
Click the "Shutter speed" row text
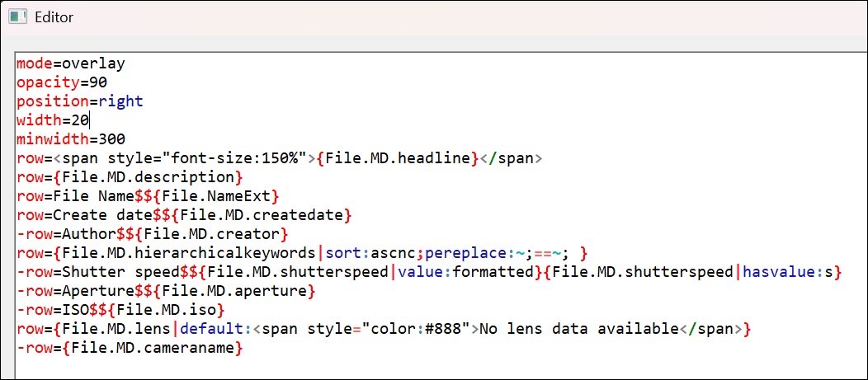[430, 272]
